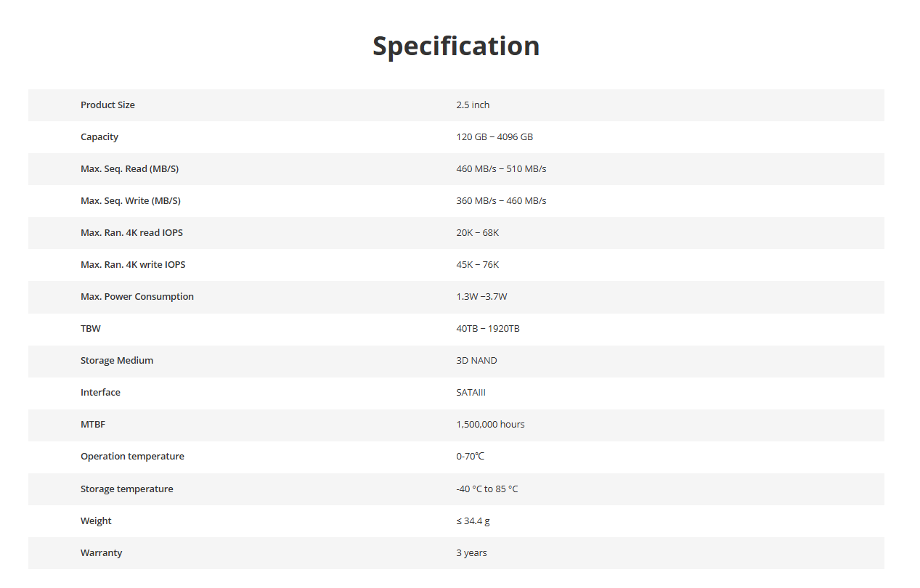This screenshot has width=920, height=588.
Task: Click the Operation temperature label
Action: [x=132, y=457]
